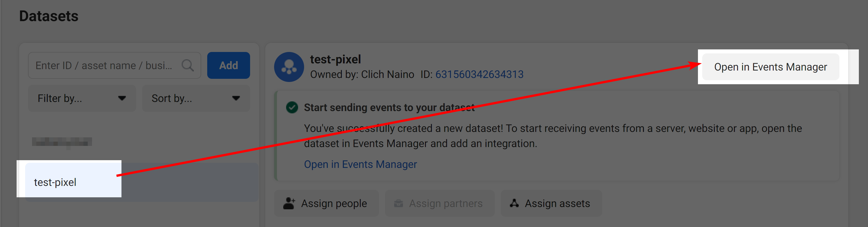Screen dimensions: 868x227
Task: Follow the blue Open in Events Manager link
Action: pos(360,164)
